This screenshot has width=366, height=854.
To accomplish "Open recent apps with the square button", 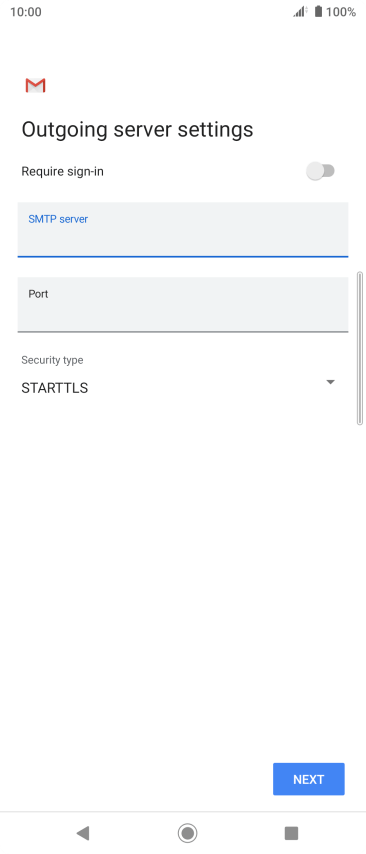I will pyautogui.click(x=291, y=832).
